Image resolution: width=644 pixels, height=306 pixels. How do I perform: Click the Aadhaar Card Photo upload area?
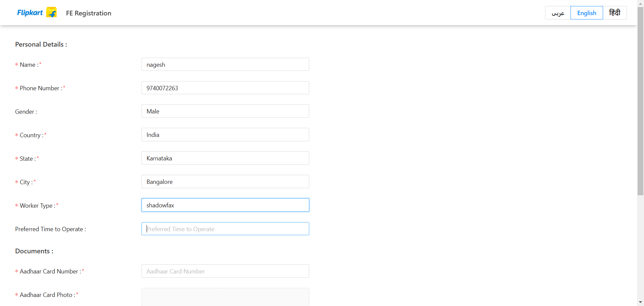pos(225,297)
